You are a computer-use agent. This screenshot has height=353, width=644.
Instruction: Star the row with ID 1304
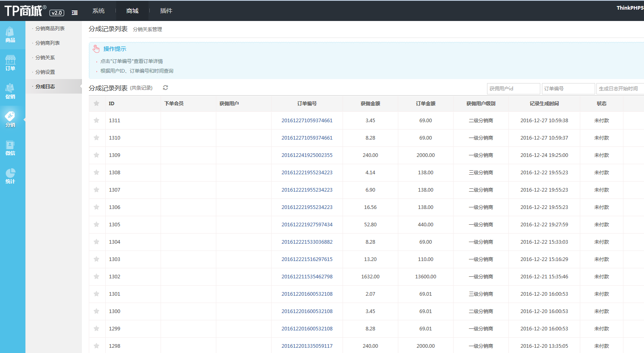click(x=96, y=242)
